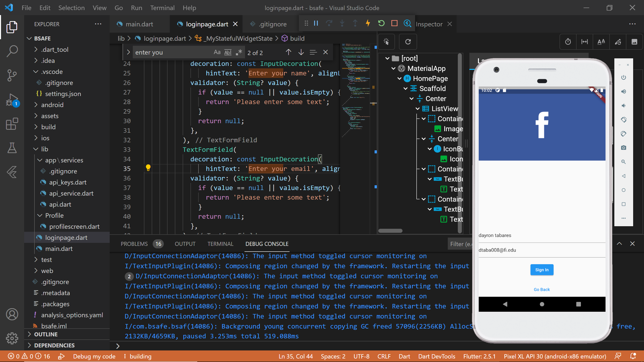Click the Flutter hot reload lightning icon
Viewport: 644px width, 362px height.
click(x=368, y=23)
